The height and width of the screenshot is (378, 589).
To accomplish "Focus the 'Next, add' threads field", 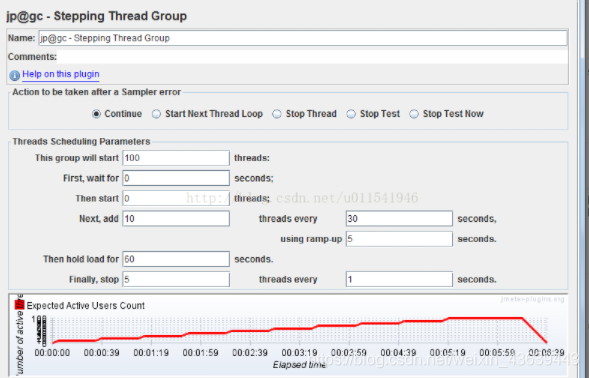I will point(176,219).
